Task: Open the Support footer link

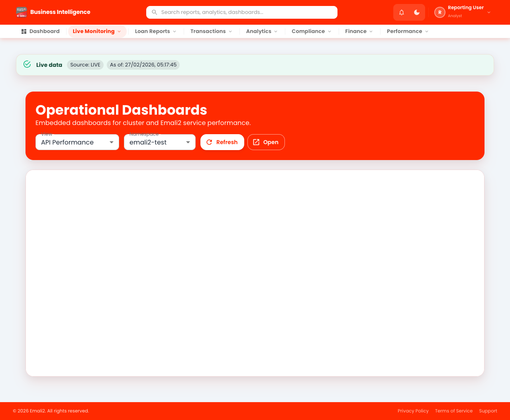Action: click(488, 411)
